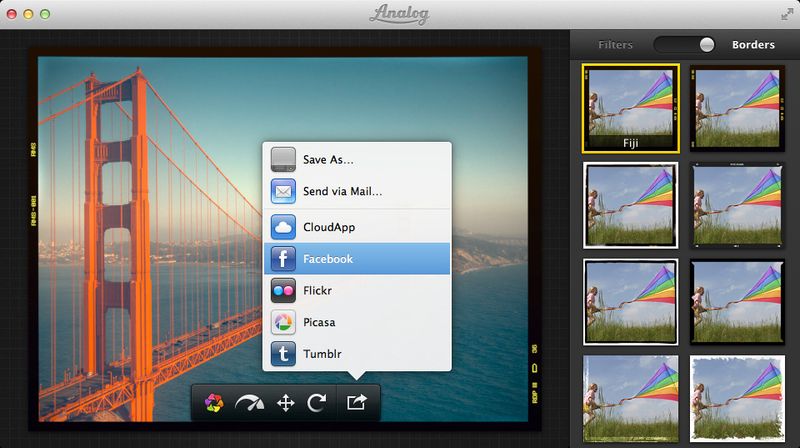Switch to the Borders label
This screenshot has height=448, width=800.
[x=753, y=45]
